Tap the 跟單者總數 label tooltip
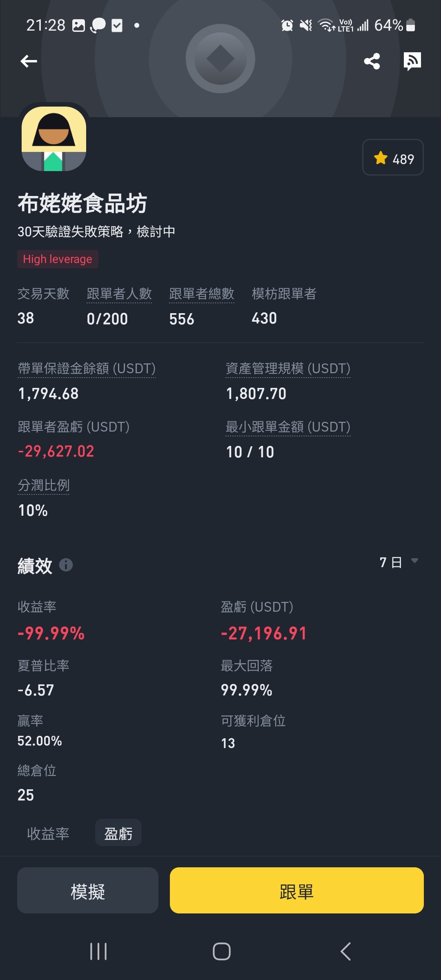 (202, 294)
